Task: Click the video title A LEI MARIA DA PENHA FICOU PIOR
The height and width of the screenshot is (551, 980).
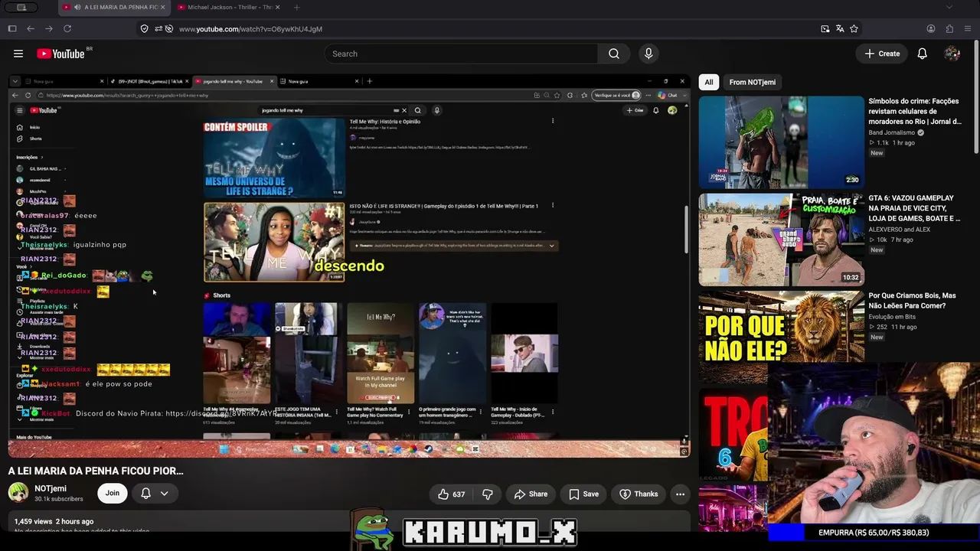Action: pyautogui.click(x=96, y=471)
